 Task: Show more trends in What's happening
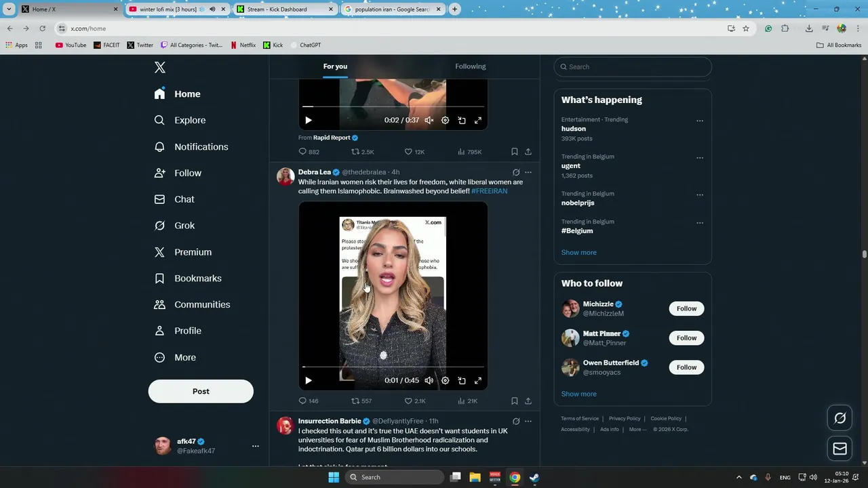point(578,252)
